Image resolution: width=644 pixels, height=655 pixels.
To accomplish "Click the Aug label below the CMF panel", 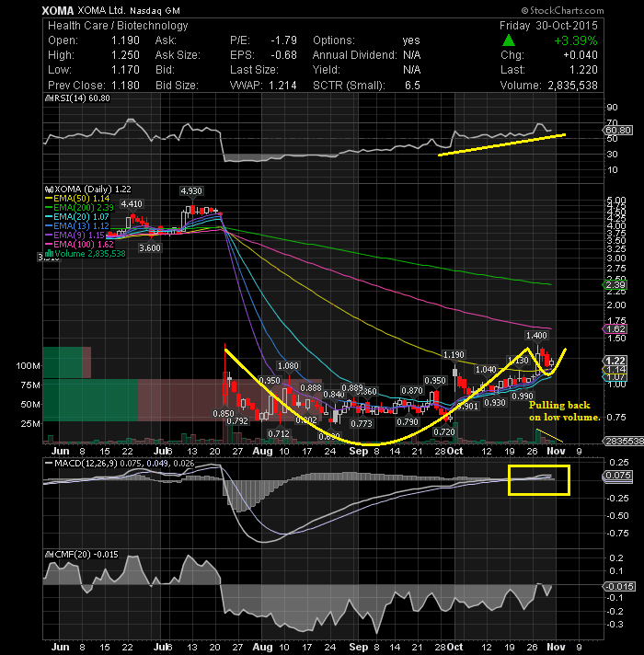I will (x=262, y=647).
